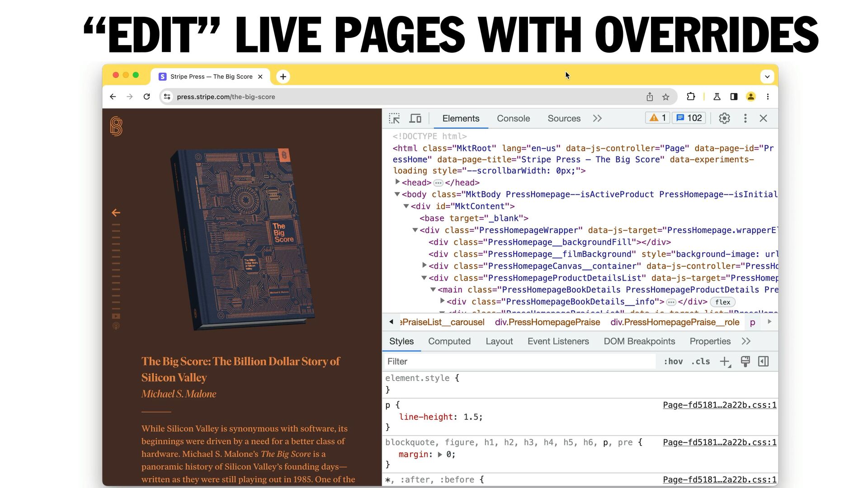Open the Properties pane tab
The image size is (868, 488).
coord(710,342)
